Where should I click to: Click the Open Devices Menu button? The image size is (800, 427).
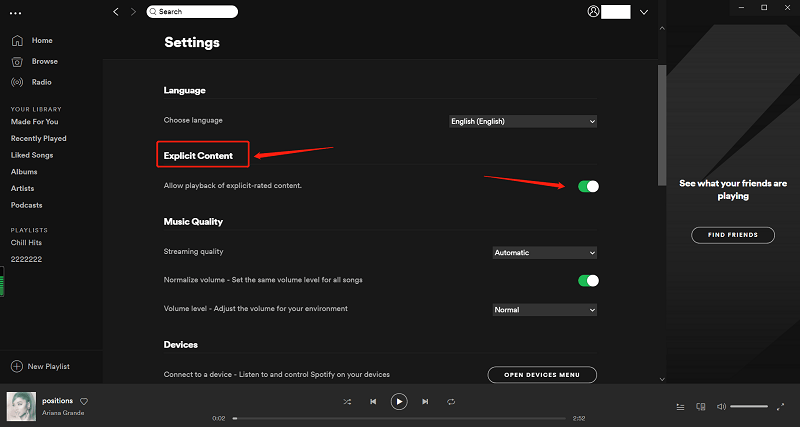542,374
